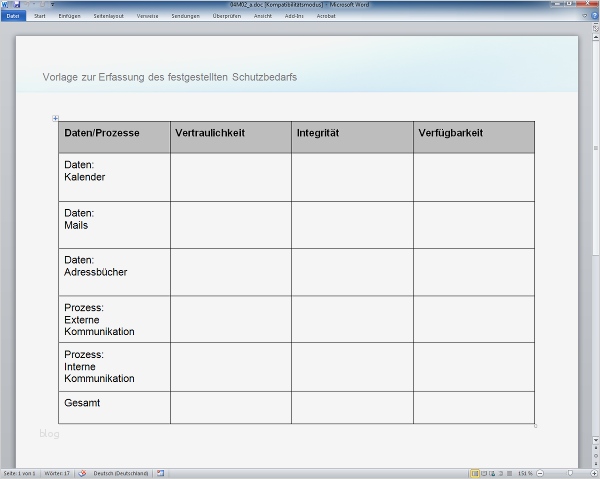Viewport: 600px width, 479px height.
Task: Click the ruler toggle icon above the scrollbar
Action: [x=596, y=28]
